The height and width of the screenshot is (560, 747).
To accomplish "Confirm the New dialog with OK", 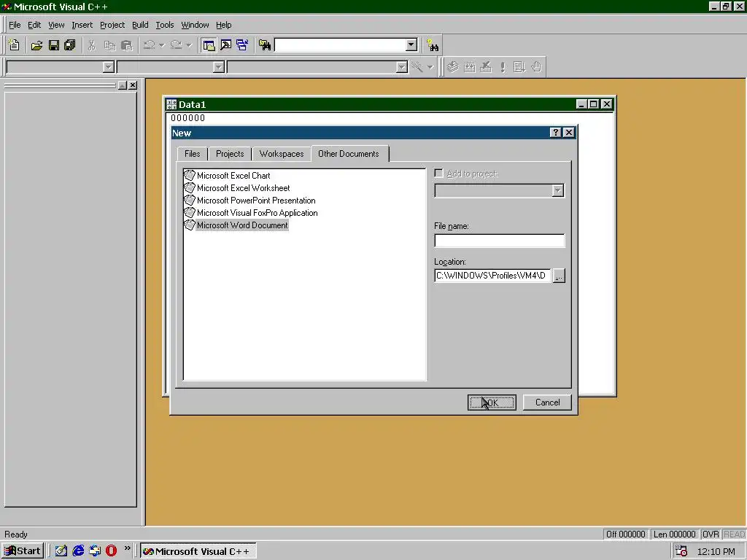I will click(492, 402).
